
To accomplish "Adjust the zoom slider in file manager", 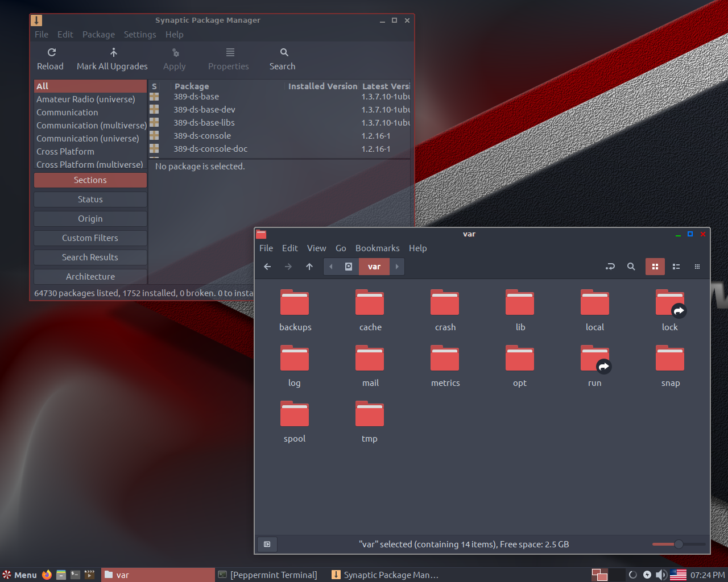I will point(679,544).
